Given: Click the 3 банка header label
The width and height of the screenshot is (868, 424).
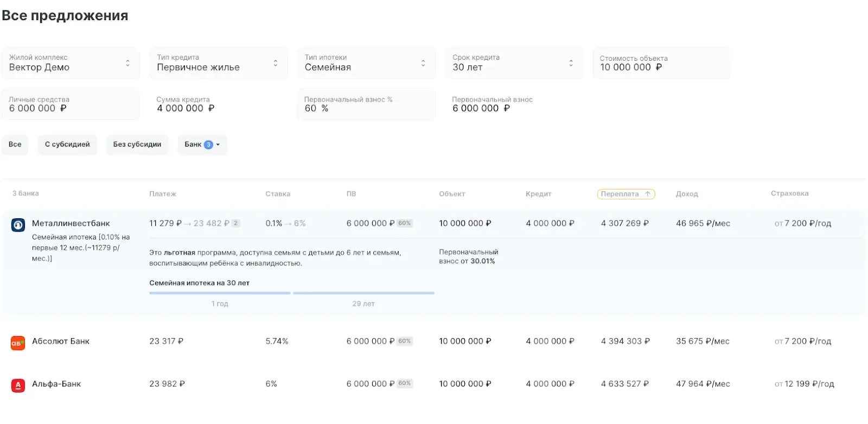Looking at the screenshot, I should 25,193.
